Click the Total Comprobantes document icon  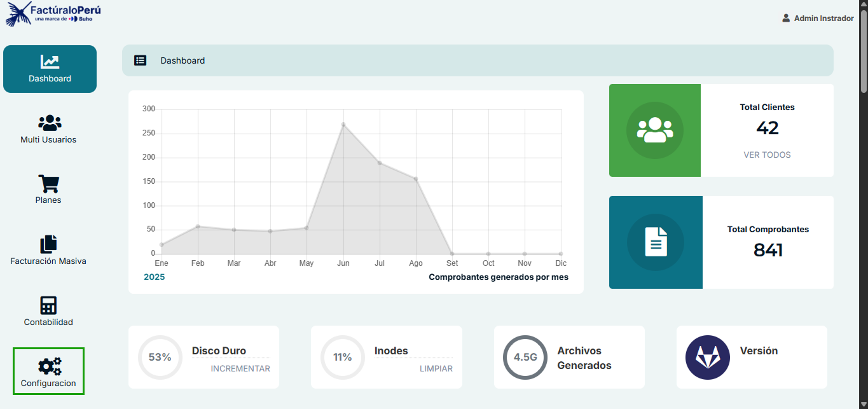[x=656, y=242]
